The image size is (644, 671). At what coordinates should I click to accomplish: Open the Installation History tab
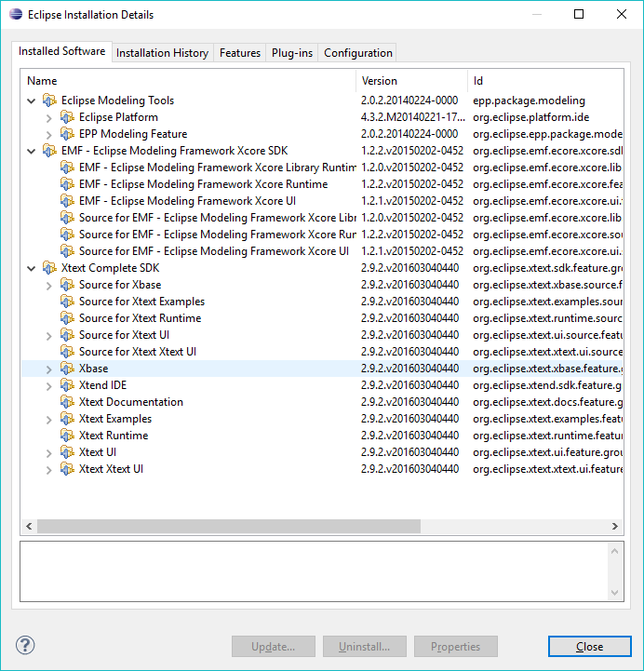163,53
